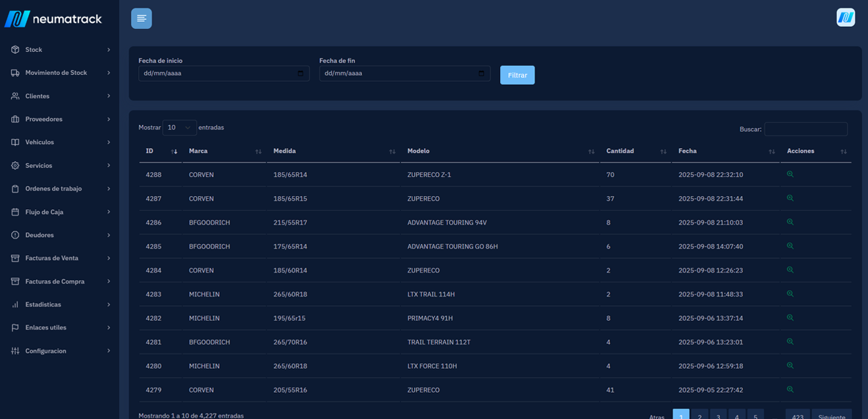Open magnifier action for row 4287
Screen dimensions: 868x419
click(x=790, y=198)
